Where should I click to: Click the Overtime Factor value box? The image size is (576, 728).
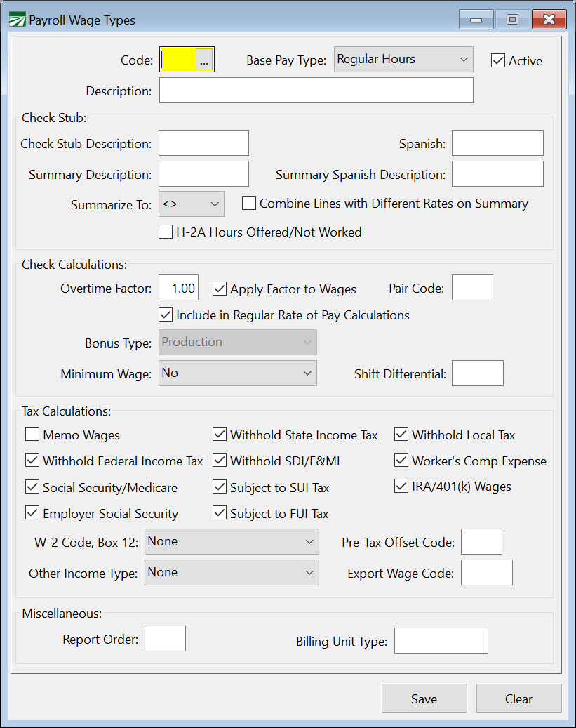click(178, 287)
